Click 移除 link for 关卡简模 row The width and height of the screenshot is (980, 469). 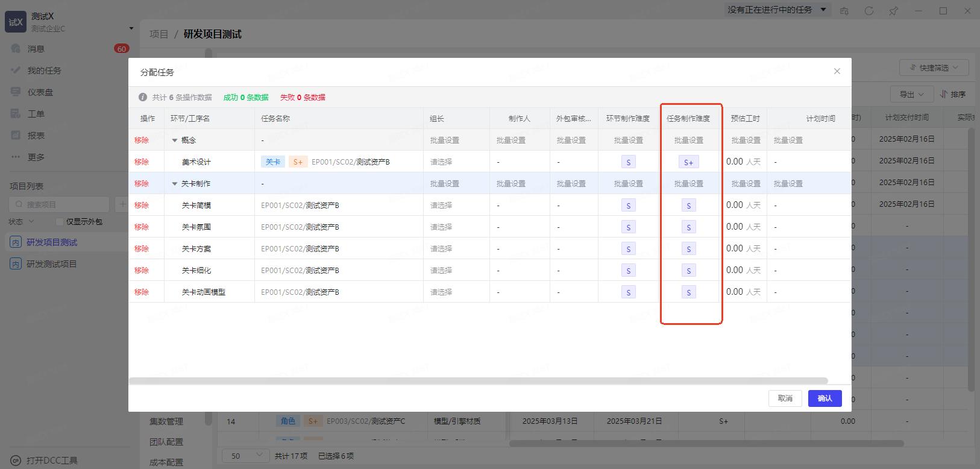(x=142, y=206)
